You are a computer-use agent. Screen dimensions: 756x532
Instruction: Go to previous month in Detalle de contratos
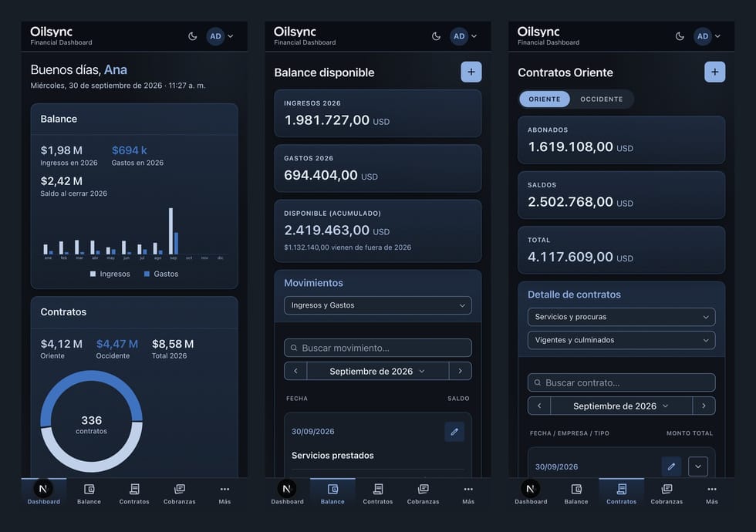(x=539, y=406)
